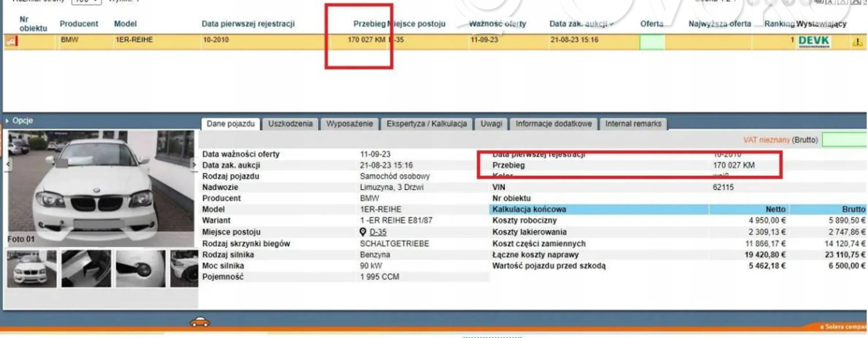Click the map pin next to D-35
868x338 pixels.
click(x=363, y=232)
